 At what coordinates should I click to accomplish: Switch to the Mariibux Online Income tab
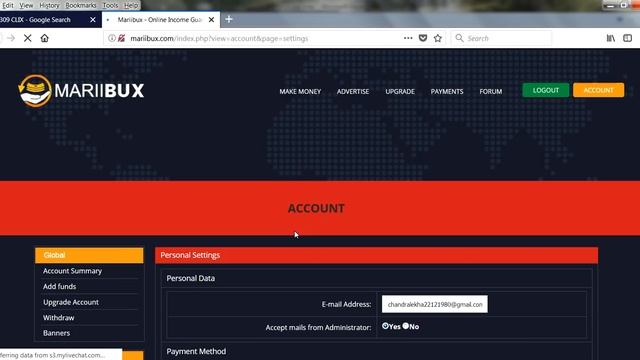click(161, 20)
